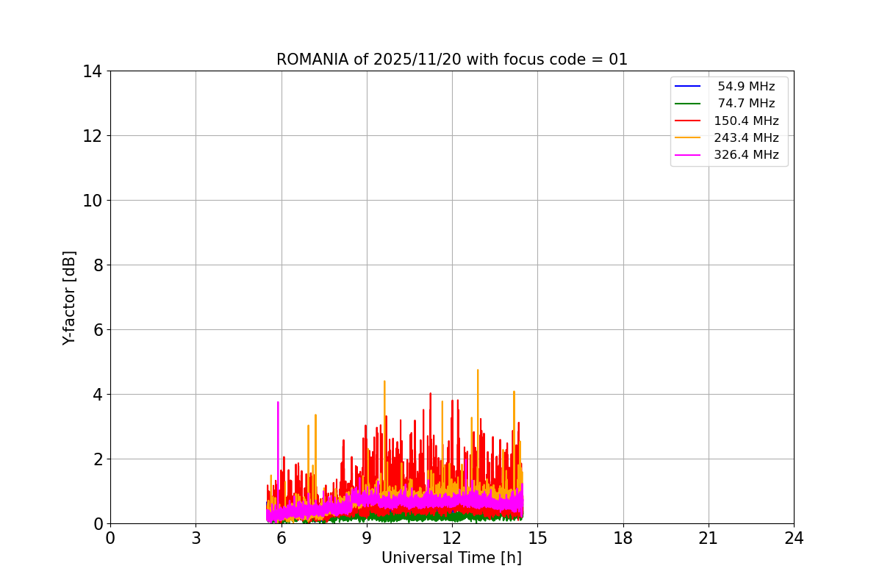Select the 326.4 MHz legend label

pyautogui.click(x=746, y=155)
